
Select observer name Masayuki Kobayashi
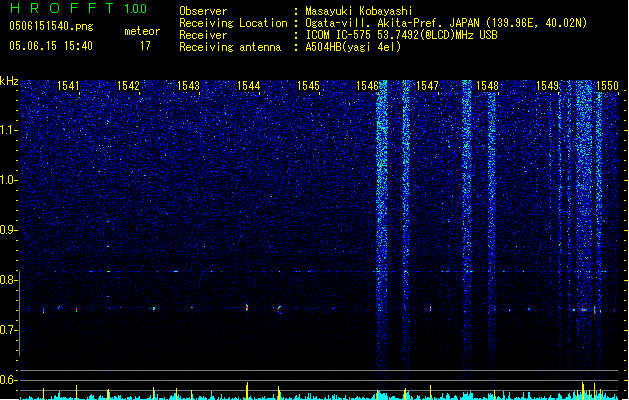(x=359, y=11)
